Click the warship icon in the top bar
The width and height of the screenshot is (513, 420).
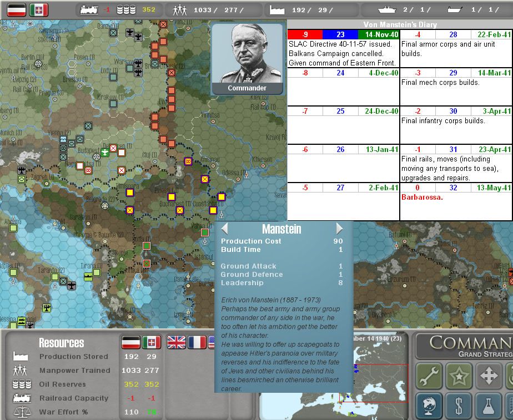pos(387,10)
